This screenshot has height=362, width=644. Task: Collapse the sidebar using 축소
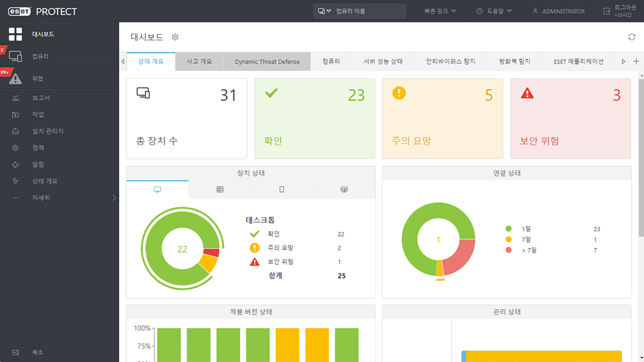click(37, 352)
